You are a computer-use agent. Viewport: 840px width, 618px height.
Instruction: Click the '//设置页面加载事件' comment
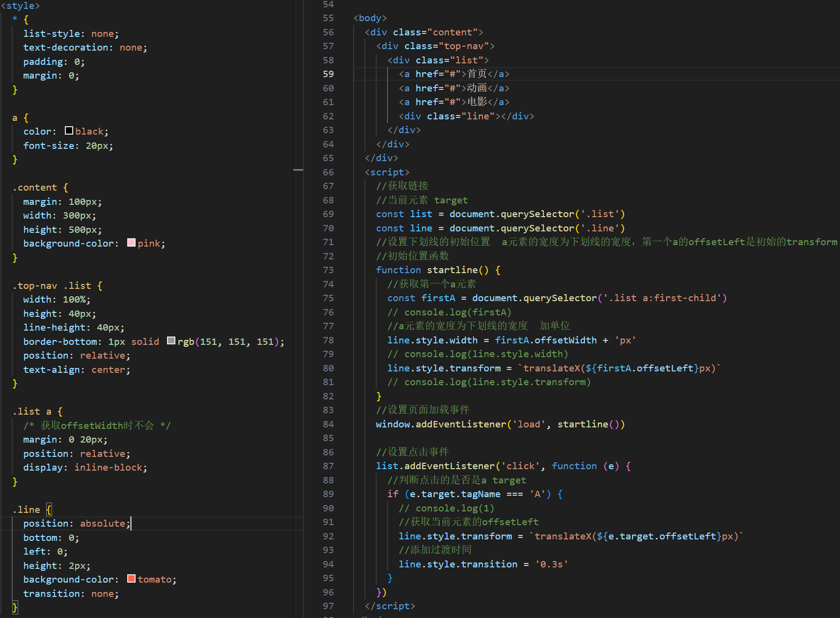[x=423, y=410]
